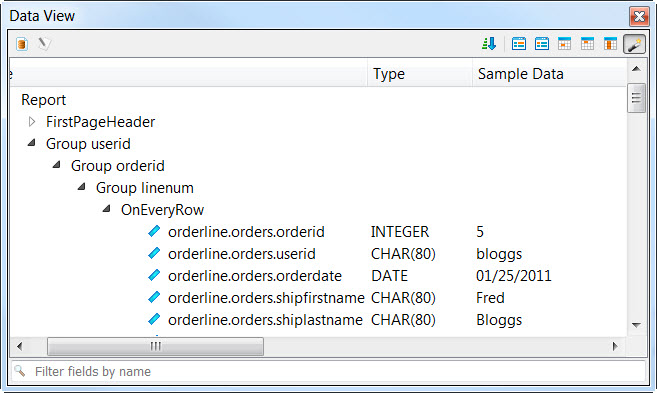Click the orange database icon in toolbar

(x=22, y=44)
